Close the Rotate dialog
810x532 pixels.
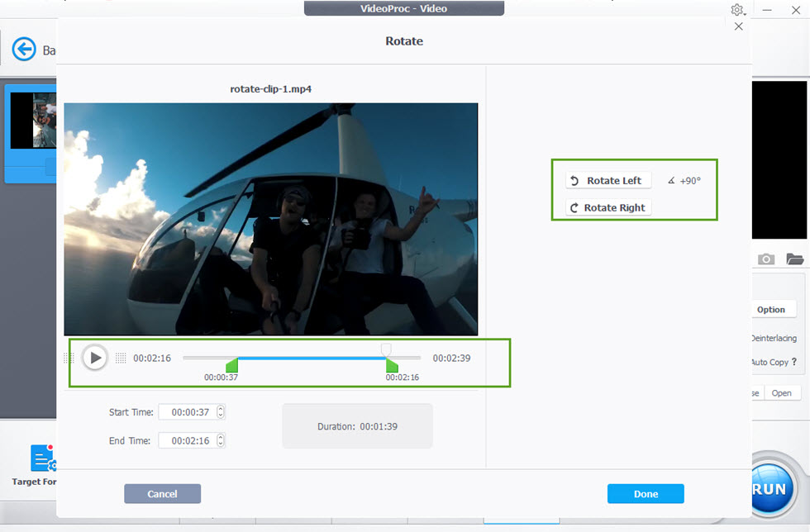point(739,26)
